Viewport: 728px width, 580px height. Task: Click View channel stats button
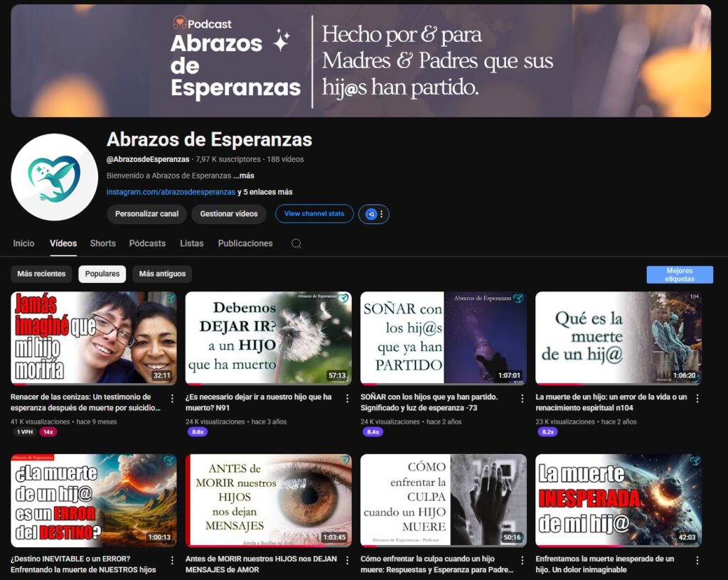click(x=314, y=214)
